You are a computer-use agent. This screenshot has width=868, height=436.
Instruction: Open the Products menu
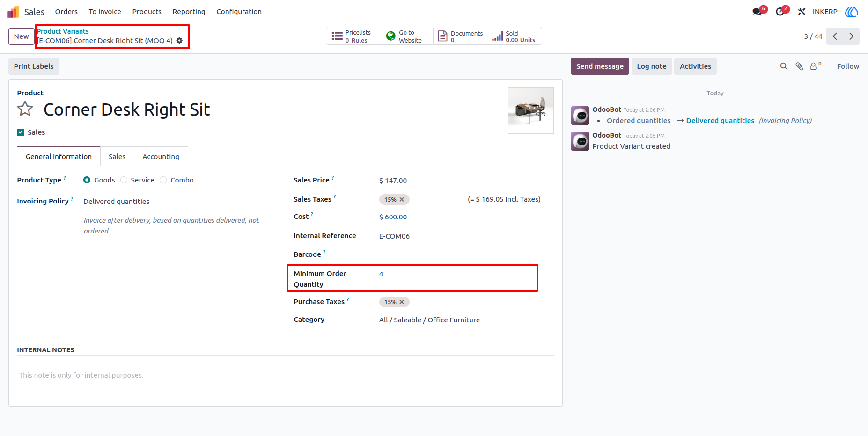point(147,12)
